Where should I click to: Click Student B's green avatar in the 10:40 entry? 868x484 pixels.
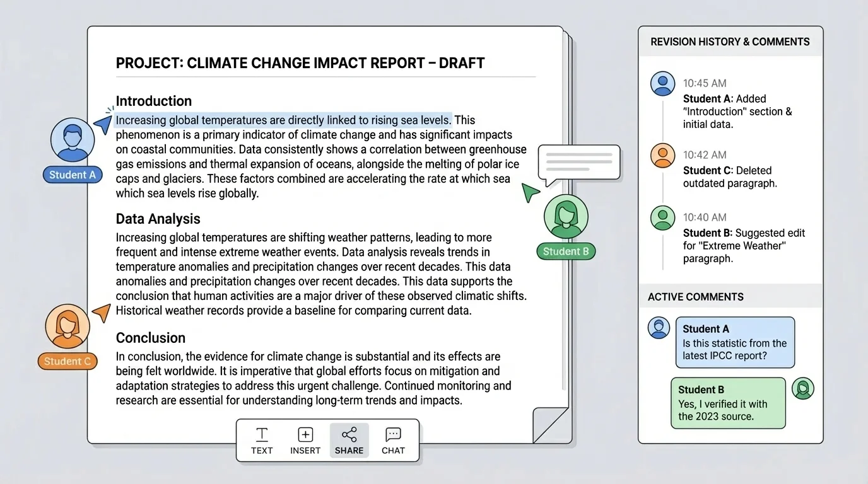click(x=662, y=217)
